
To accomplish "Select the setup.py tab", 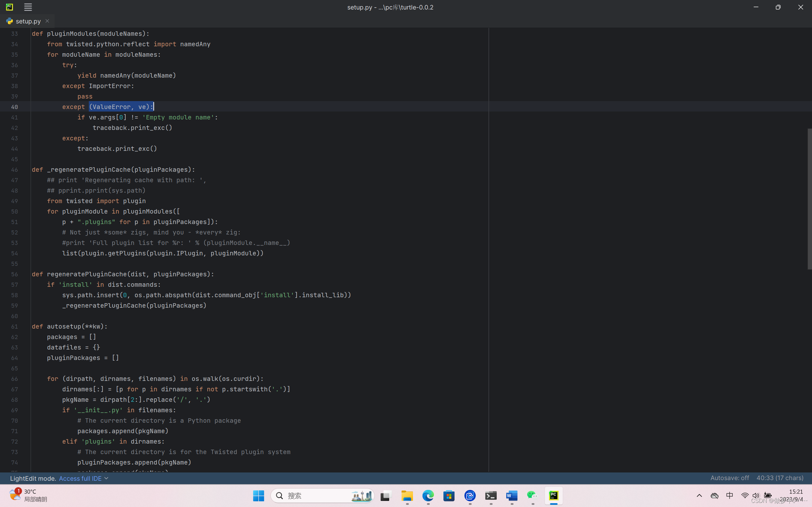I will click(28, 21).
